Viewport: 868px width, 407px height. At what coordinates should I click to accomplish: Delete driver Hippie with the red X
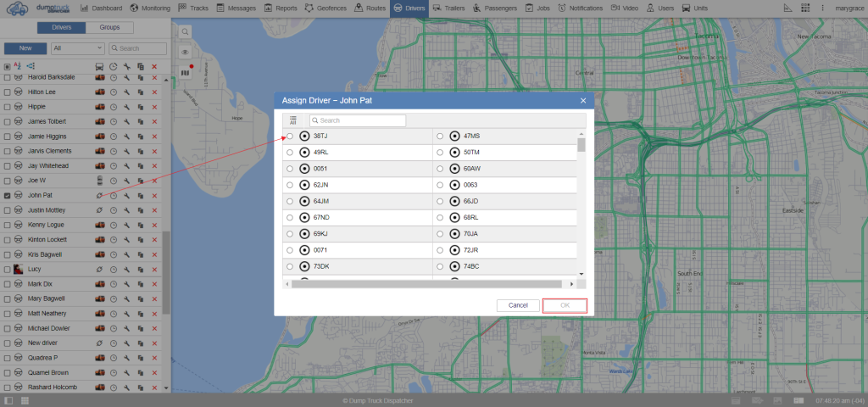click(x=154, y=107)
